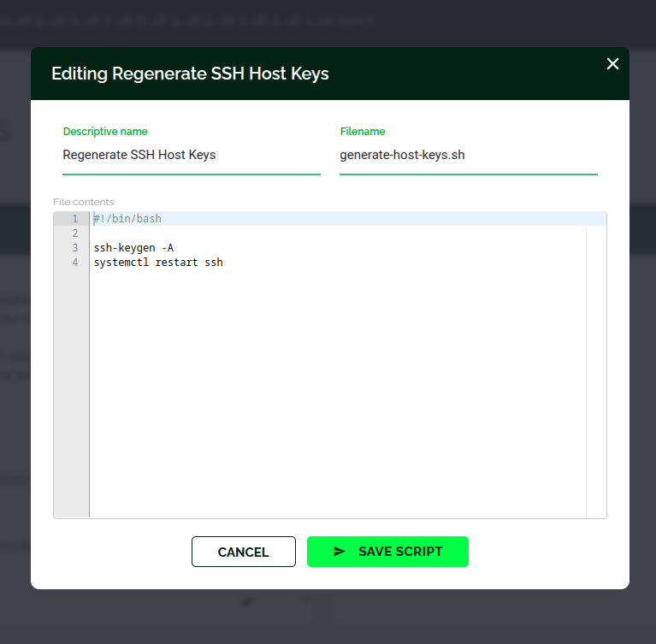Click the ssh-keygen -A code line

click(x=133, y=248)
